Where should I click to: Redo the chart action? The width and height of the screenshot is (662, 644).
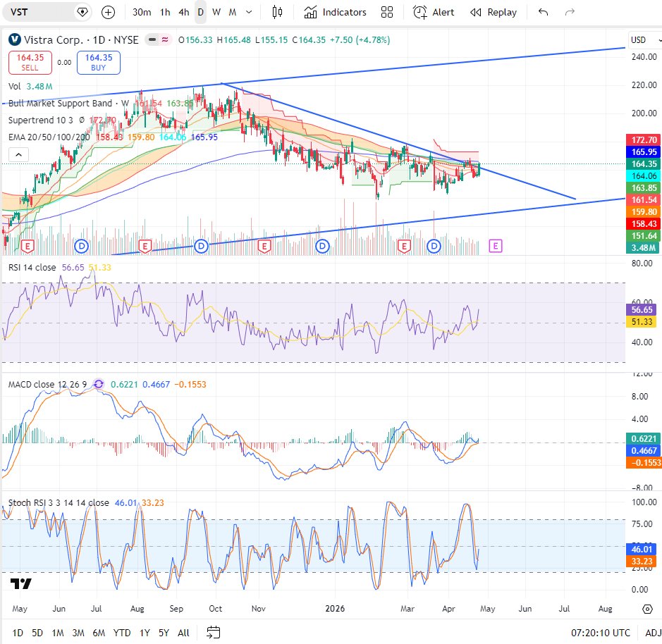click(x=570, y=12)
